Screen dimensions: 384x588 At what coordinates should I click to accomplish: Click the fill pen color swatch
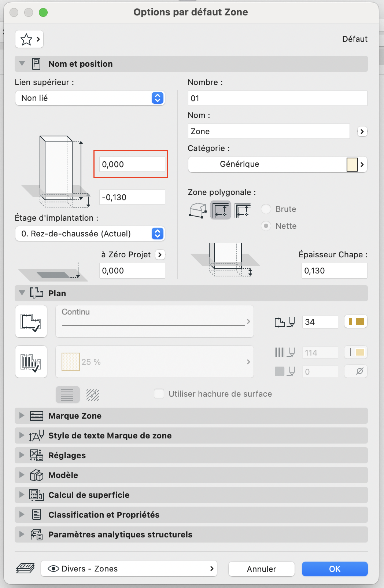point(356,352)
